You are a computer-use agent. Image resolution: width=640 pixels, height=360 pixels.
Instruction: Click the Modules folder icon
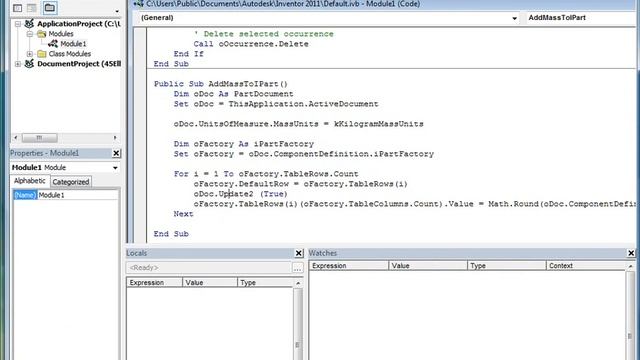42,34
